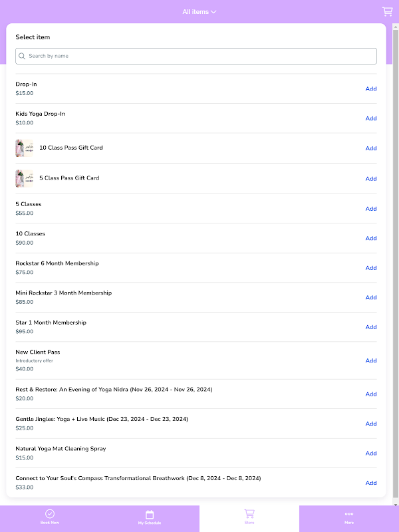Click the Search by name field
Image resolution: width=399 pixels, height=532 pixels.
(199, 57)
